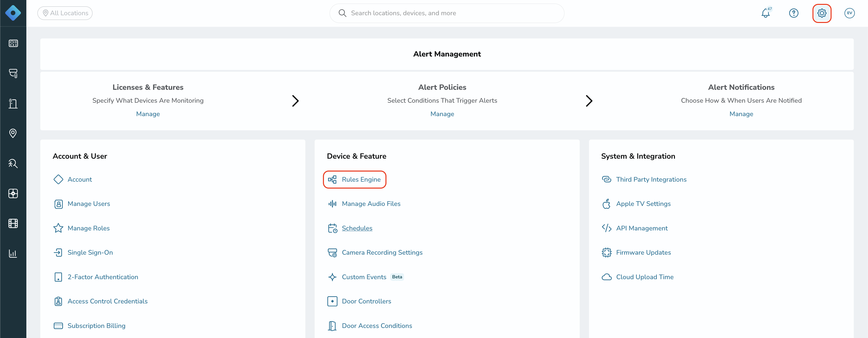868x338 pixels.
Task: Open the All Locations selector
Action: (x=65, y=13)
